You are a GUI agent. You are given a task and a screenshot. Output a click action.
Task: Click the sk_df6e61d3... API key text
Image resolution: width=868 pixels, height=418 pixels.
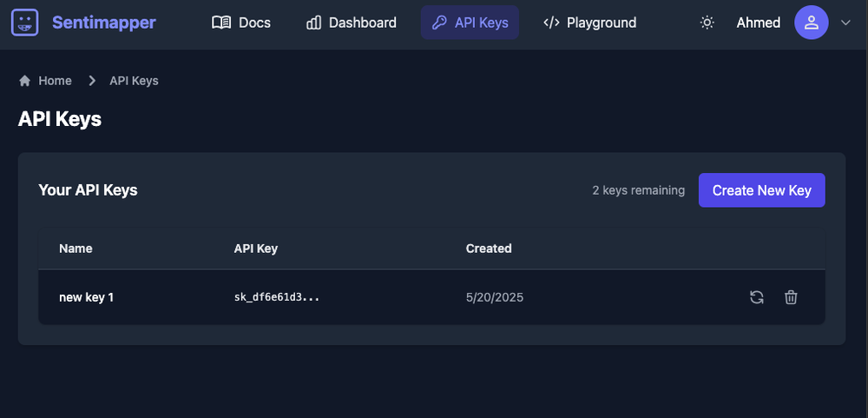pos(277,297)
